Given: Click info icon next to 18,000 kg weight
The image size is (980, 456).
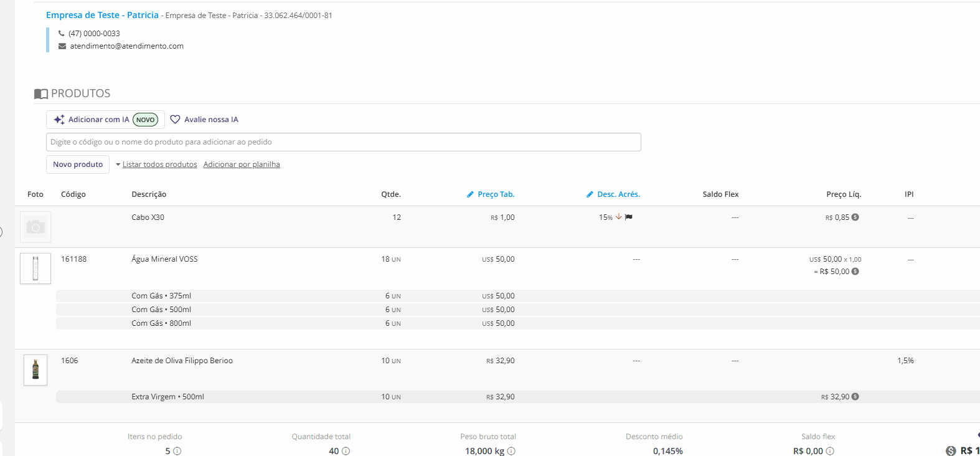Looking at the screenshot, I should 511,451.
